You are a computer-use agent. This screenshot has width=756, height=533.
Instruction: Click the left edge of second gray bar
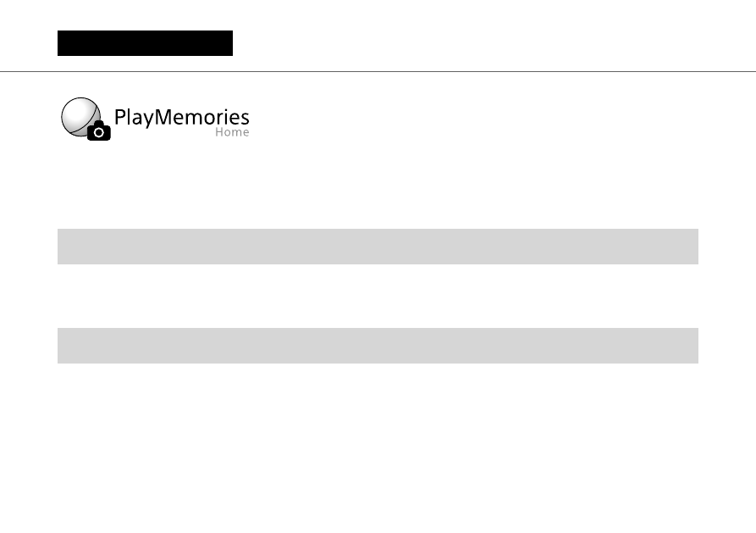(62, 346)
